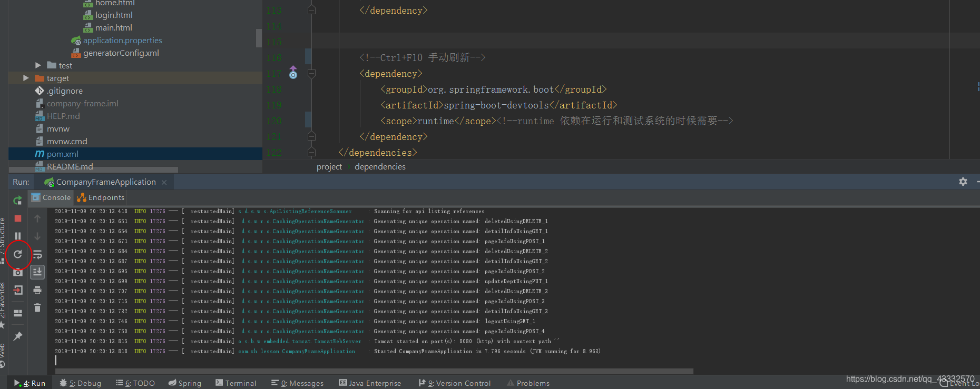This screenshot has width=980, height=389.
Task: Expand the test folder
Action: [x=38, y=65]
